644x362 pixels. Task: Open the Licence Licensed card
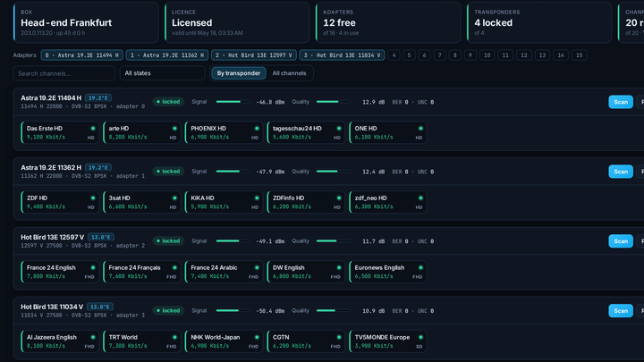click(237, 22)
